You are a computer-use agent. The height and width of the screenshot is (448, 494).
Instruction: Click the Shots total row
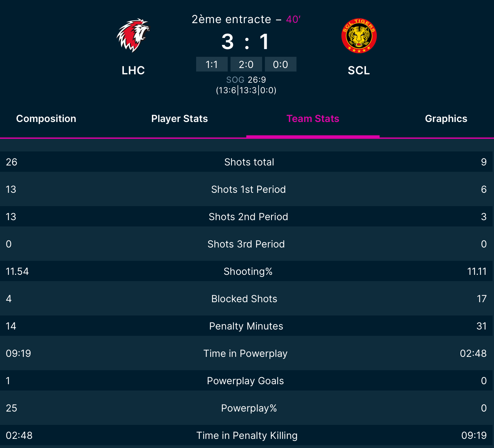pyautogui.click(x=246, y=162)
